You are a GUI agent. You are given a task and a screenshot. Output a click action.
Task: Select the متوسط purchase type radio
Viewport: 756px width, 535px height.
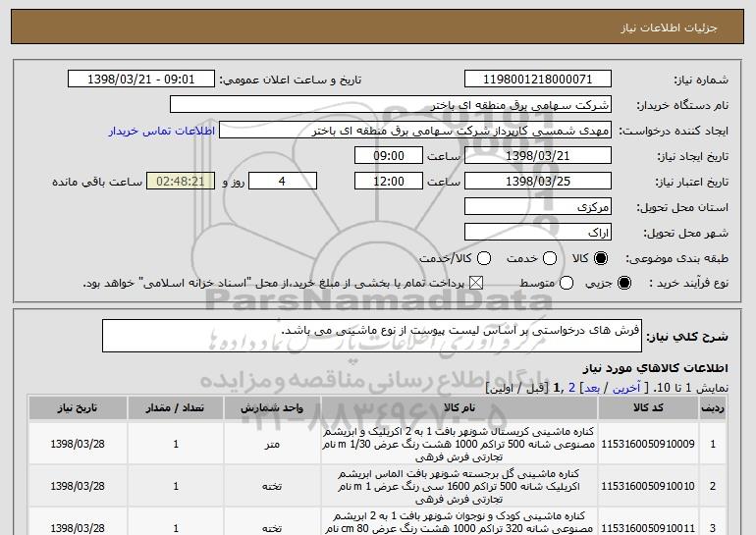(567, 283)
